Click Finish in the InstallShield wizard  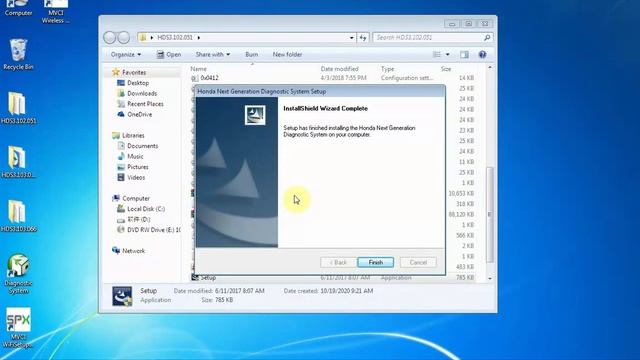[x=376, y=262]
